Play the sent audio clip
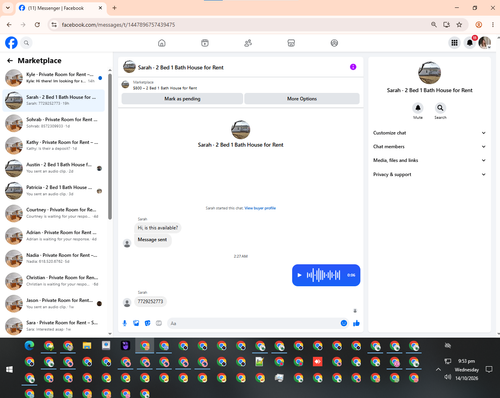 299,275
